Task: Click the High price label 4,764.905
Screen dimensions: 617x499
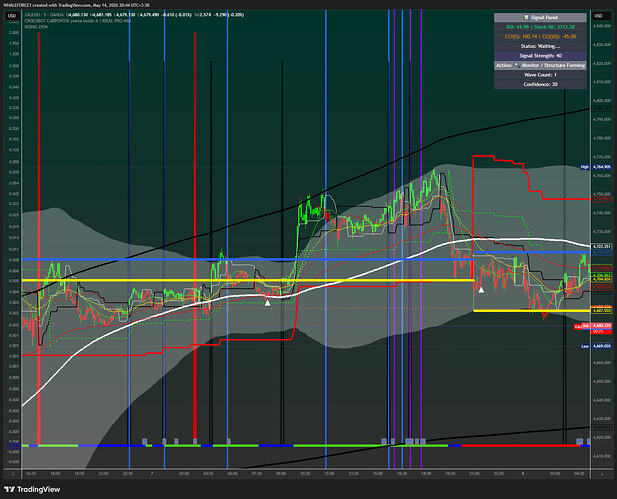Action: [602, 167]
